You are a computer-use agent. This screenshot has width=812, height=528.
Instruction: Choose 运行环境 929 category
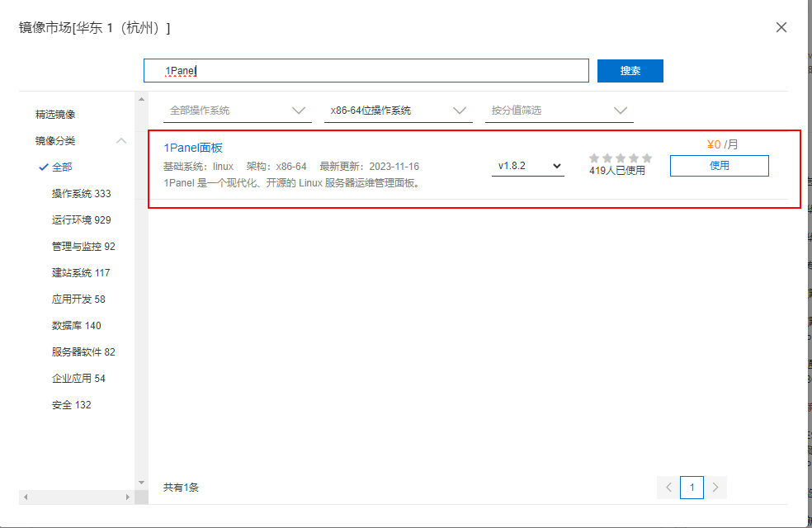pos(81,220)
